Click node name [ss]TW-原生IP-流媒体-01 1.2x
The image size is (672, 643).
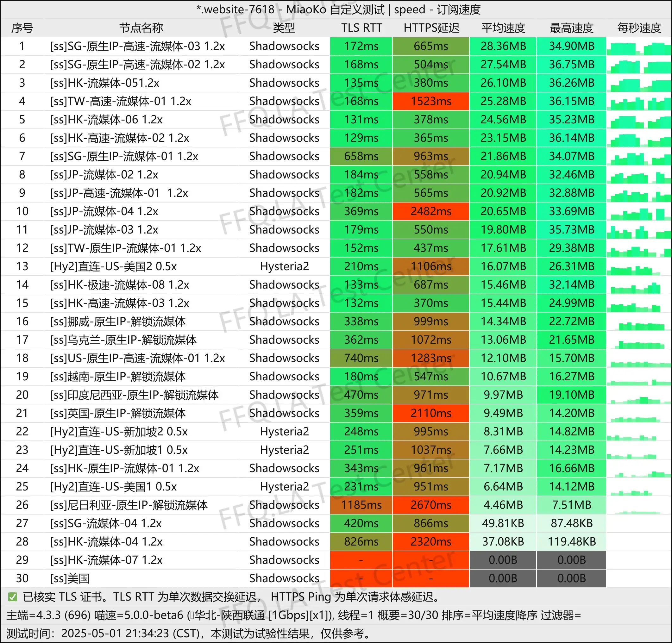(125, 248)
